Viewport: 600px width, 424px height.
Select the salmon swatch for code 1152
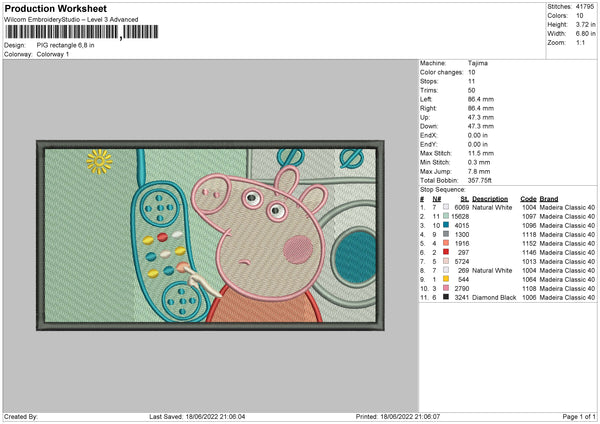446,243
